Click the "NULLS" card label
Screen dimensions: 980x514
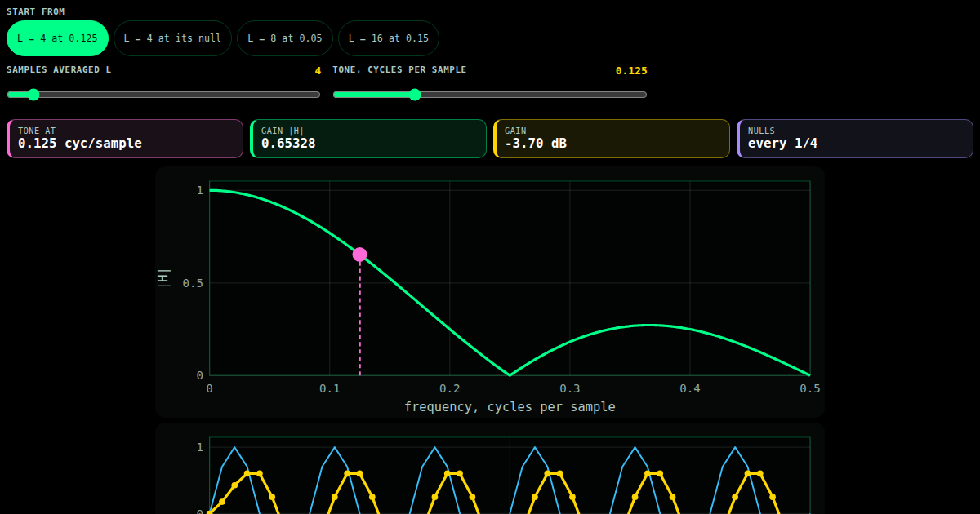761,131
